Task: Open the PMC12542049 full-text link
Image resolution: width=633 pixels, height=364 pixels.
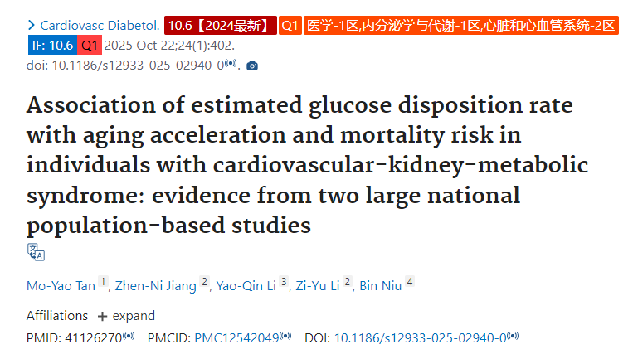Action: coord(237,337)
